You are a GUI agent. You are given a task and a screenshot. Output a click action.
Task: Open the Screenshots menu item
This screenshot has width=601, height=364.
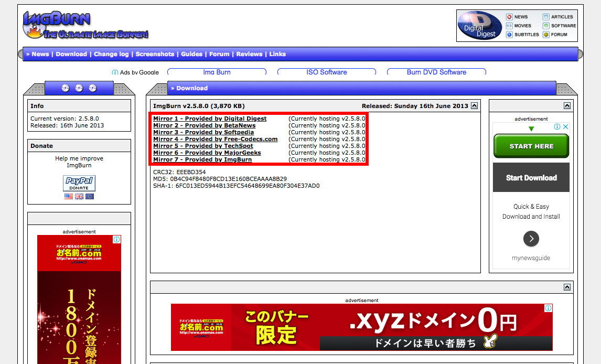coord(155,54)
